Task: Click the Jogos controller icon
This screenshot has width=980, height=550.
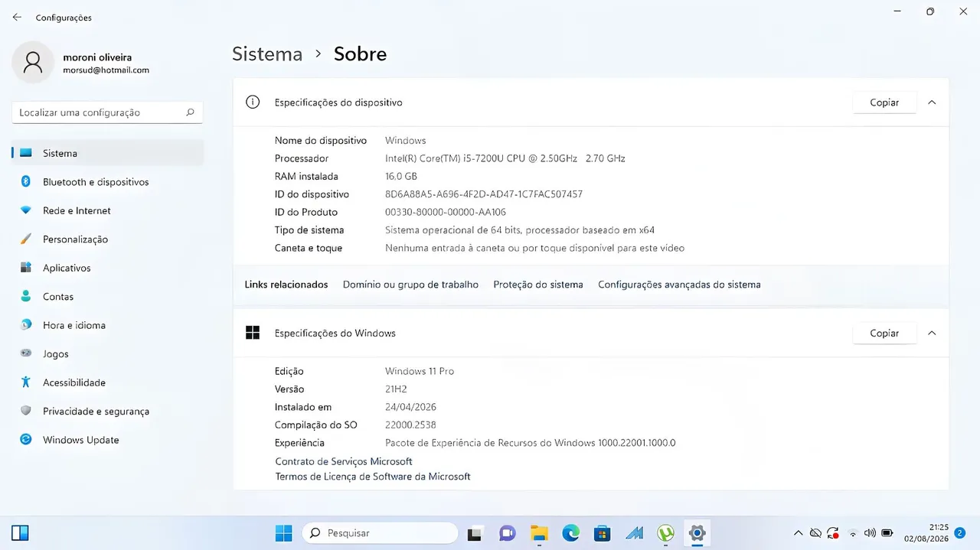Action: click(26, 353)
